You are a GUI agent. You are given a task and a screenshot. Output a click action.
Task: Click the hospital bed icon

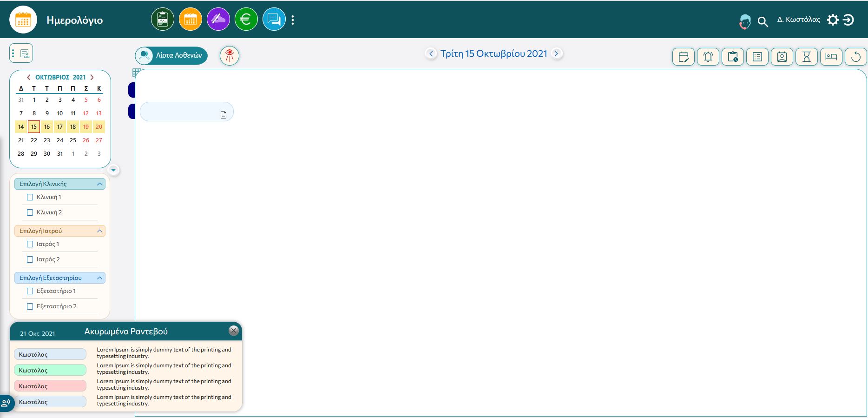click(831, 57)
